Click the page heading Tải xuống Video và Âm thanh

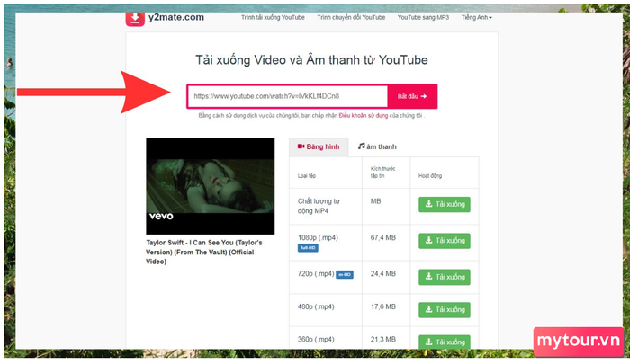click(311, 60)
